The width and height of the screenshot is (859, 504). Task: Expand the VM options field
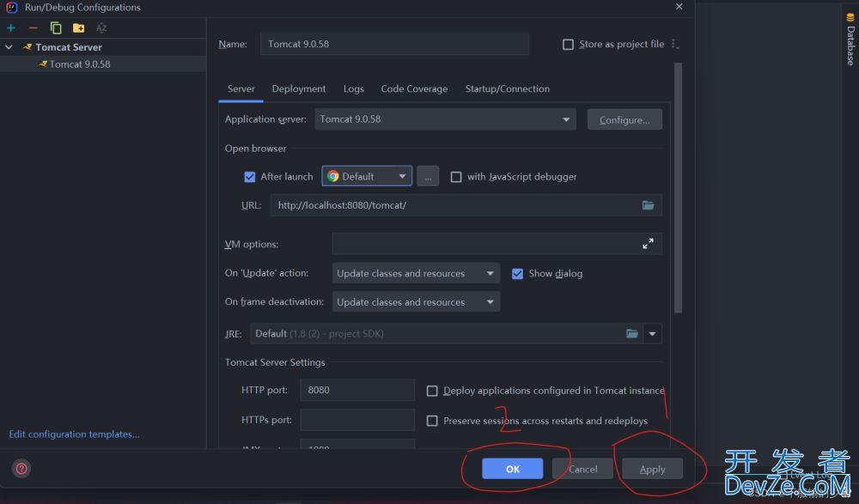[x=648, y=244]
